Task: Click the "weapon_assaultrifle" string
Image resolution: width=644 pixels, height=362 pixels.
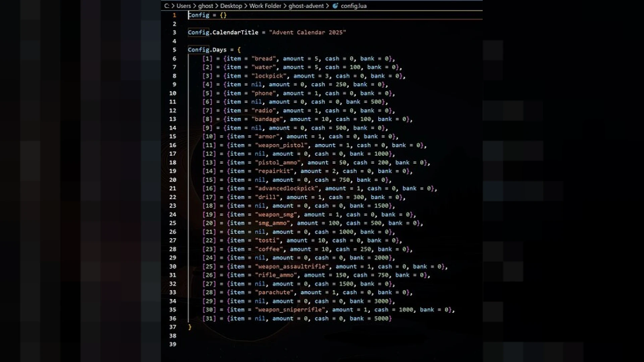Action: click(x=291, y=266)
